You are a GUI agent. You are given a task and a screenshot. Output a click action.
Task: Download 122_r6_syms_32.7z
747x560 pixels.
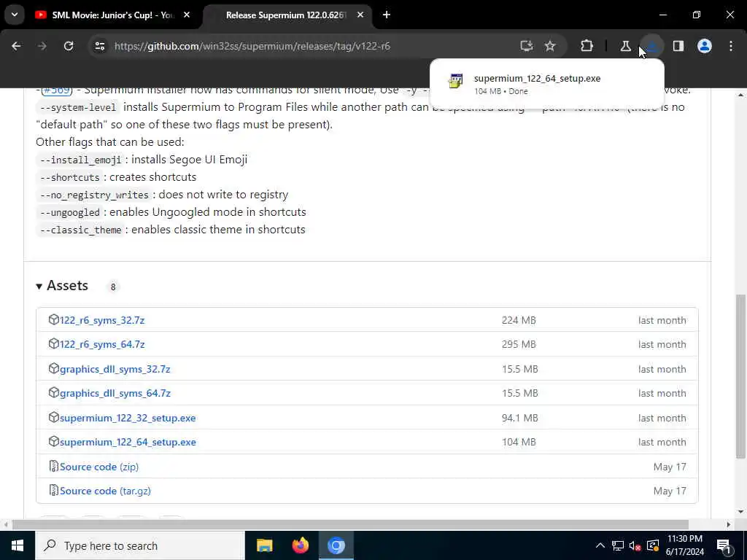(x=102, y=320)
